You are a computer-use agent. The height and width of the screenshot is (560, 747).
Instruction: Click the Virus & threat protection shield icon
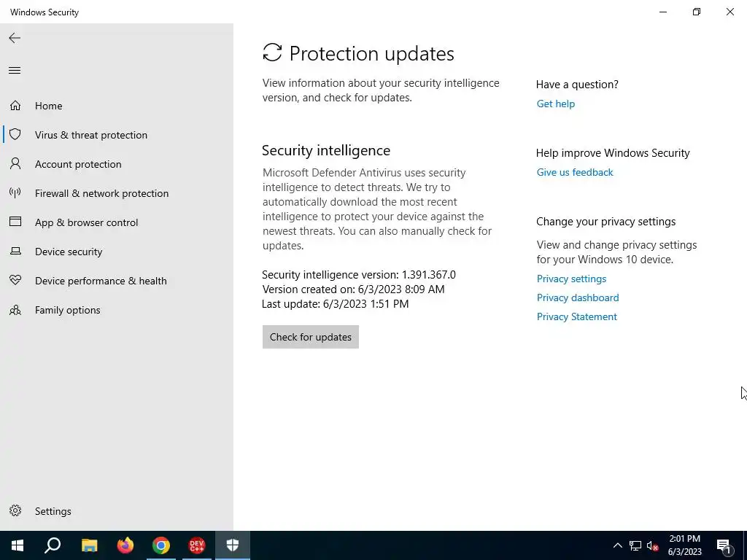coord(15,134)
